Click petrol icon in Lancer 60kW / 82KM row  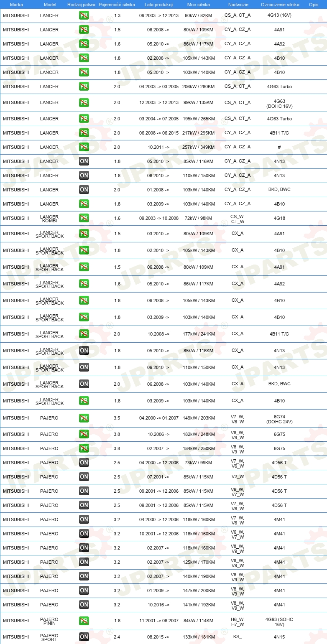84,15
